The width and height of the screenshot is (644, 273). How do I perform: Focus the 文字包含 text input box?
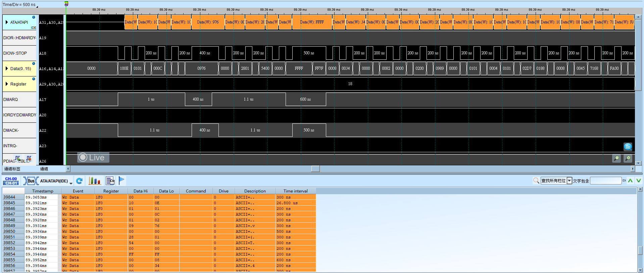coord(606,181)
